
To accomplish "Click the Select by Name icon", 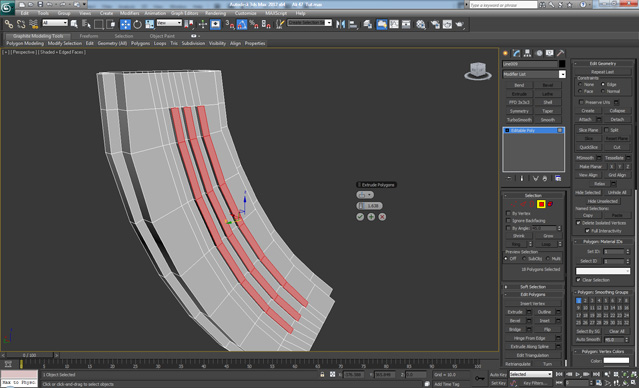I will [86, 24].
